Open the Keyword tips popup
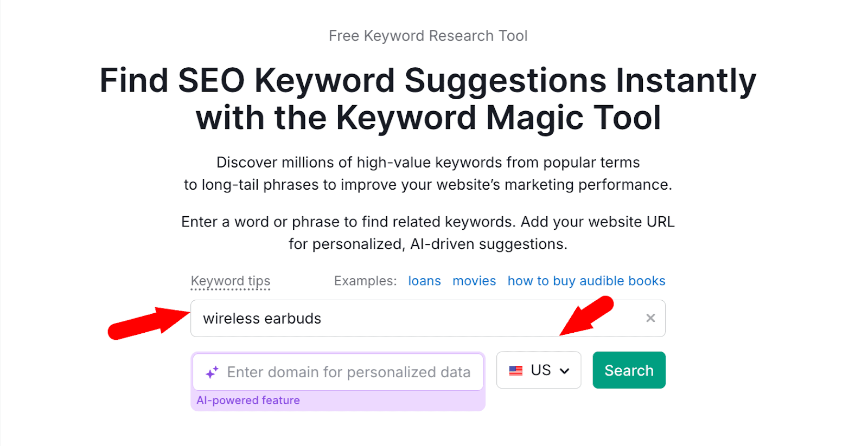The width and height of the screenshot is (868, 446). 231,281
